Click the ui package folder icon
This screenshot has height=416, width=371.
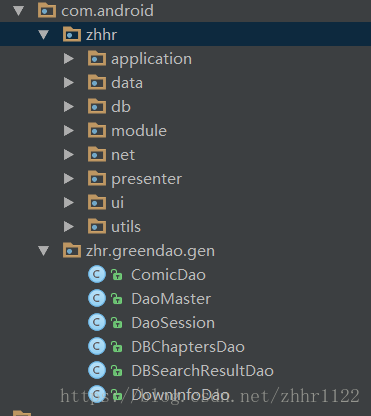click(97, 202)
